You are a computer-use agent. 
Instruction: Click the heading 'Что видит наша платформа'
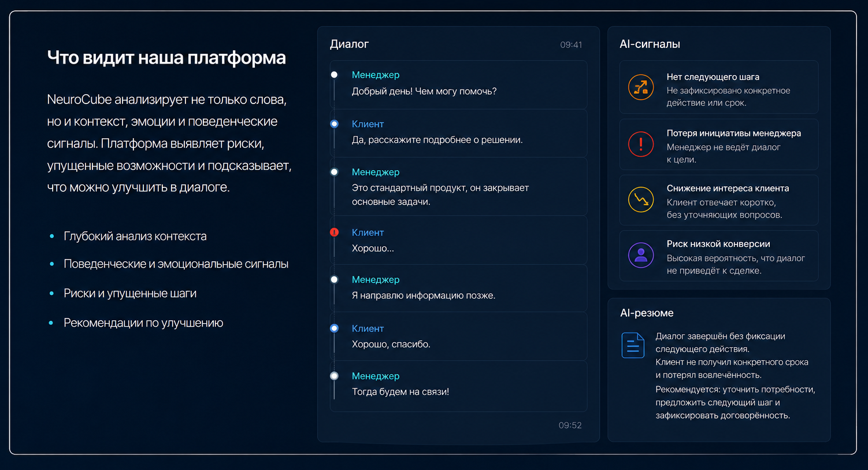click(166, 58)
